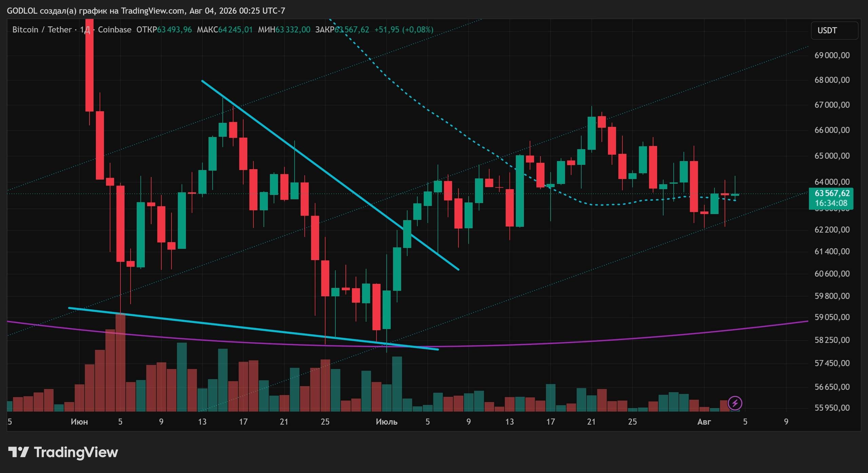Click the purple lightning bolt icon
This screenshot has height=473, width=868.
coord(735,403)
